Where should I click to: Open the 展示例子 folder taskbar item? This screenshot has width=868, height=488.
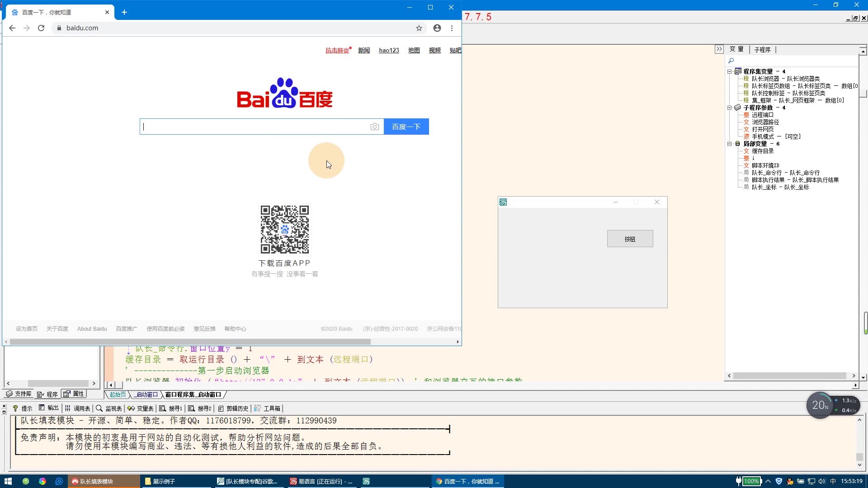[x=176, y=481]
